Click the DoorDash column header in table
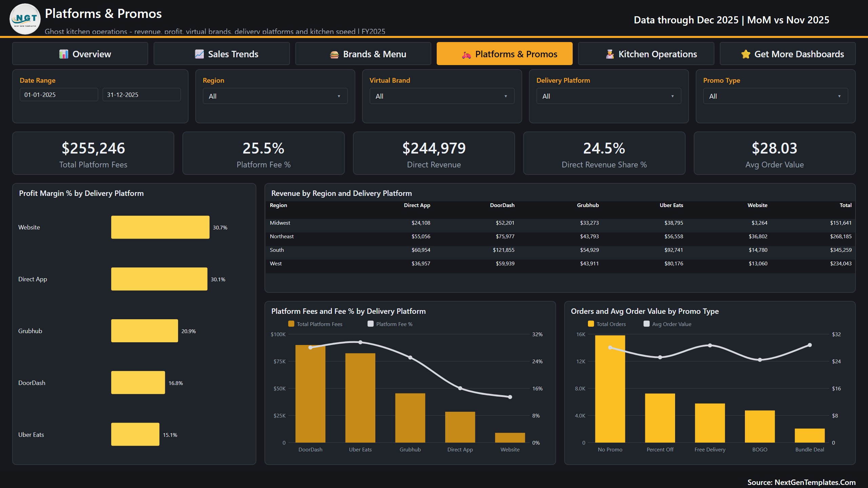The height and width of the screenshot is (488, 868). tap(502, 205)
